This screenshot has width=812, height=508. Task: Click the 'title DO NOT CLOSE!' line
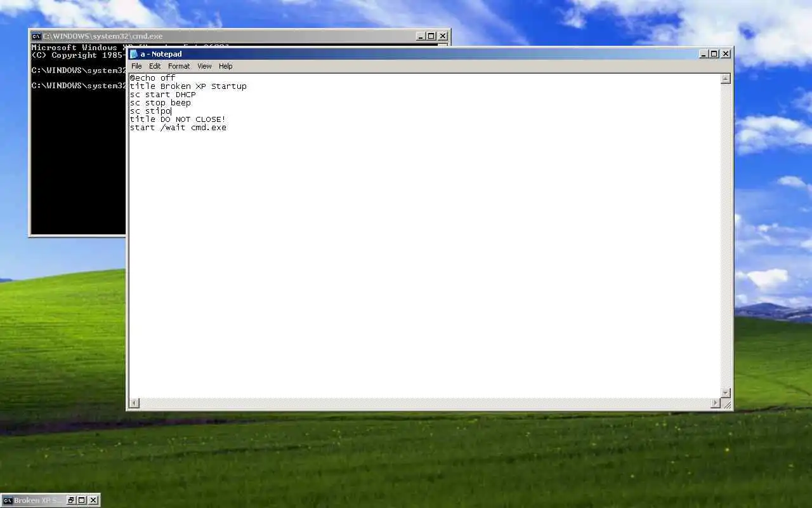click(178, 119)
